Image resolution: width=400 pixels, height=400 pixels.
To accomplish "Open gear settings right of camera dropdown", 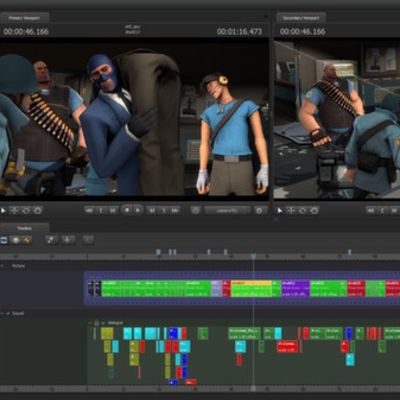I will pos(259,210).
